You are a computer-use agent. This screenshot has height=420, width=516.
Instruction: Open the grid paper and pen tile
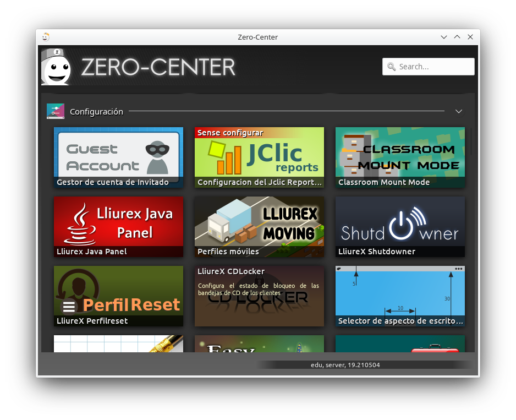tap(118, 344)
